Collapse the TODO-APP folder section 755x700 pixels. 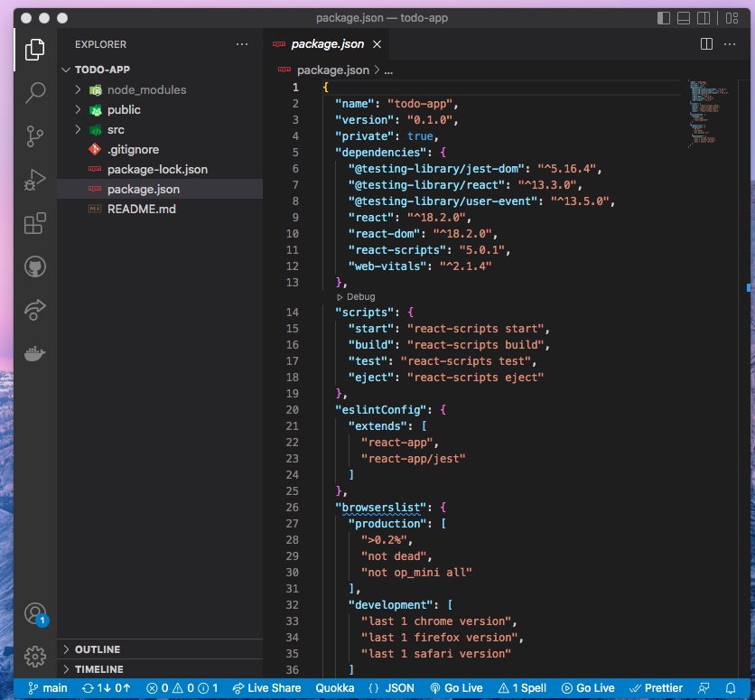[160, 70]
